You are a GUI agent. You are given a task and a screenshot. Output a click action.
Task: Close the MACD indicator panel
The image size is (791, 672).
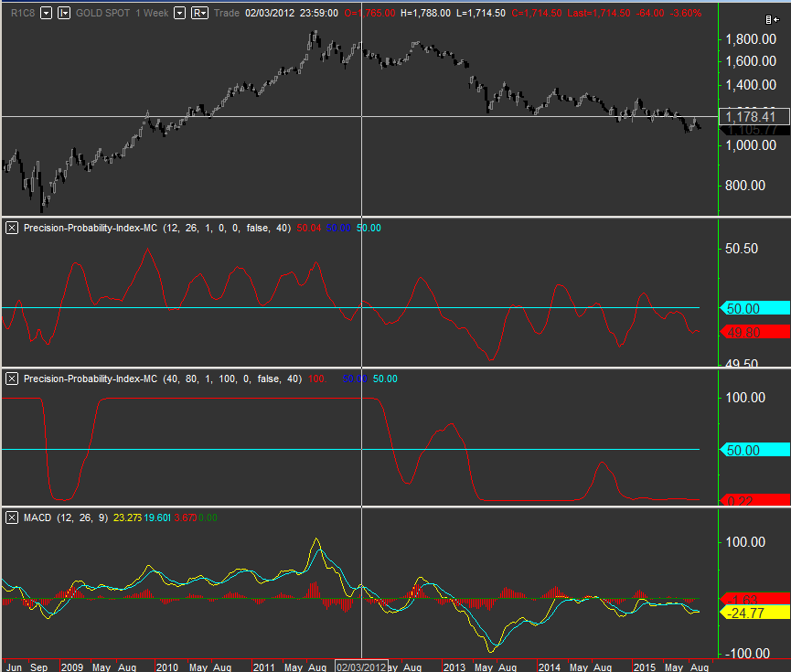tap(12, 518)
